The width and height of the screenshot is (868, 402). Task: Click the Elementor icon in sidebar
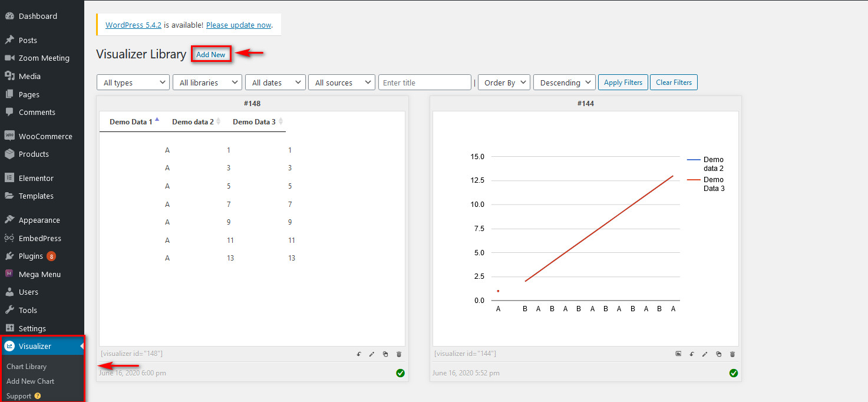(x=9, y=178)
